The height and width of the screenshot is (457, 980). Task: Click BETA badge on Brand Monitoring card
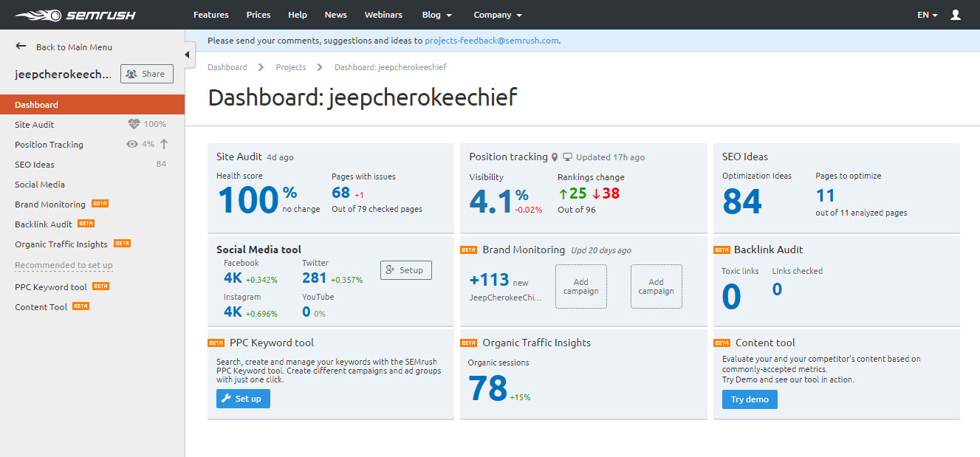(469, 250)
